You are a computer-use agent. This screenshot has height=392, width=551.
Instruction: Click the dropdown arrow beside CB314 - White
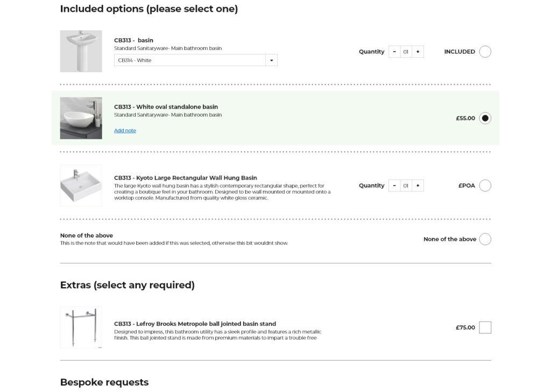click(x=272, y=60)
